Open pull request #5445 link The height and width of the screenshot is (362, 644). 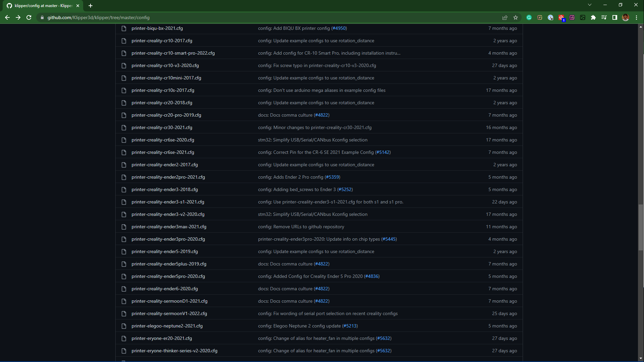[389, 239]
